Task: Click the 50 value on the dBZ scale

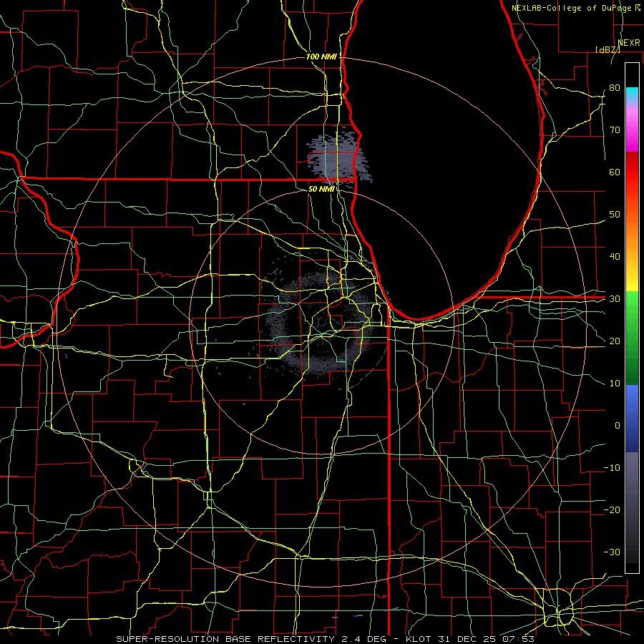Action: point(615,215)
